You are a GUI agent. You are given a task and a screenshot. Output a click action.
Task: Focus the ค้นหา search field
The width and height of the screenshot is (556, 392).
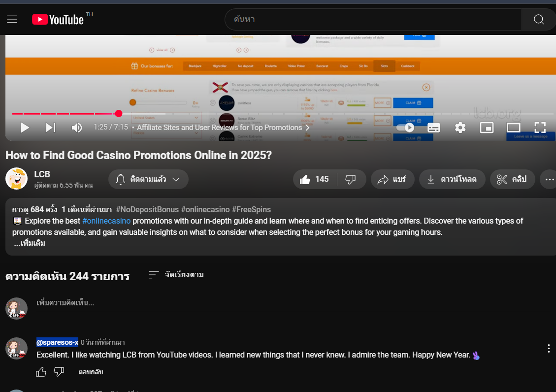click(373, 20)
